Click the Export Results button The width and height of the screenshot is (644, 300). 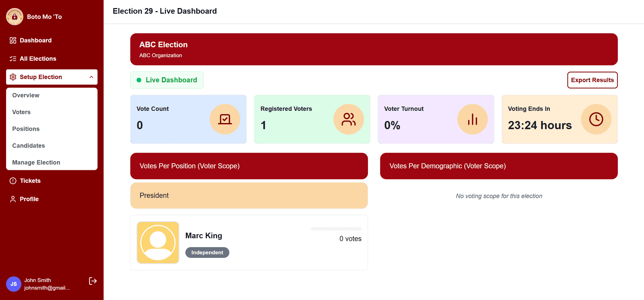click(592, 80)
